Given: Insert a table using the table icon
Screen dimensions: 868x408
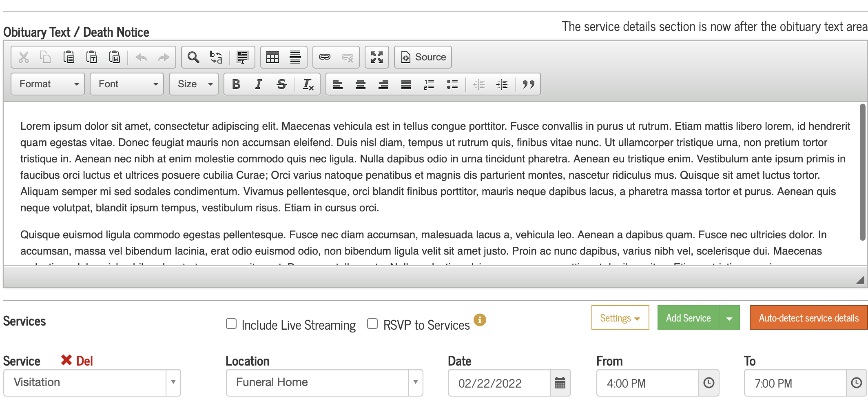Looking at the screenshot, I should pos(272,58).
